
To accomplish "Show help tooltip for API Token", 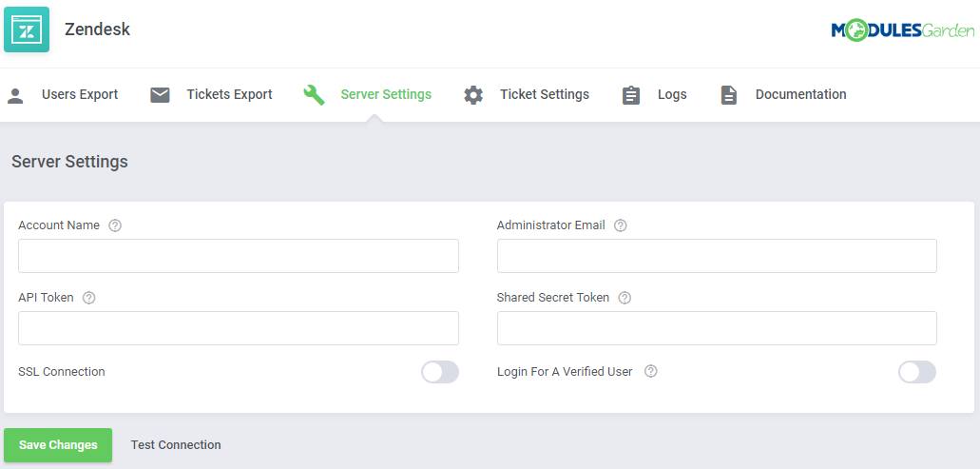I will (88, 299).
